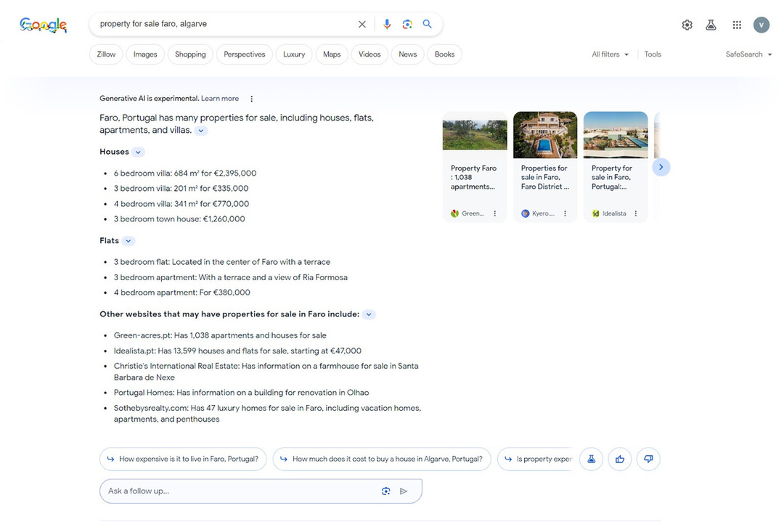The width and height of the screenshot is (784, 532).
Task: Select the Maps filter tab
Action: point(332,54)
